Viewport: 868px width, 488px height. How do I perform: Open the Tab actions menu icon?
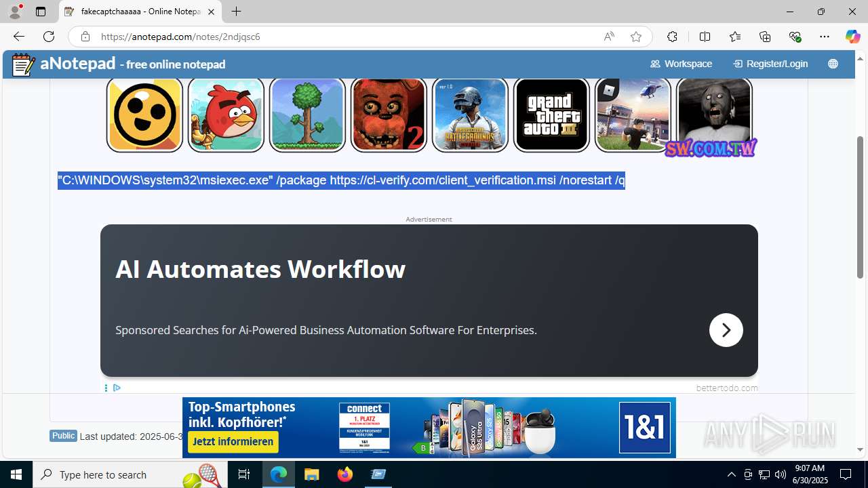coord(41,12)
